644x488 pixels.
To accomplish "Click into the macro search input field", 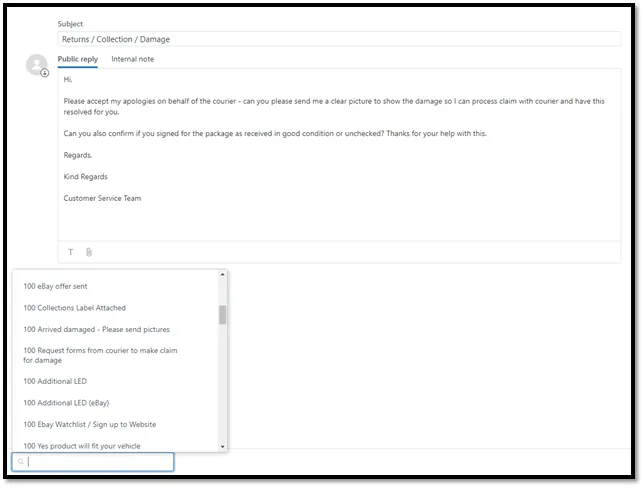I will tap(93, 462).
